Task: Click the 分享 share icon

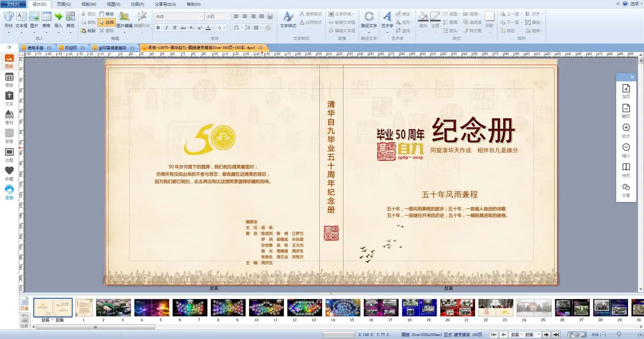Action: point(626,189)
